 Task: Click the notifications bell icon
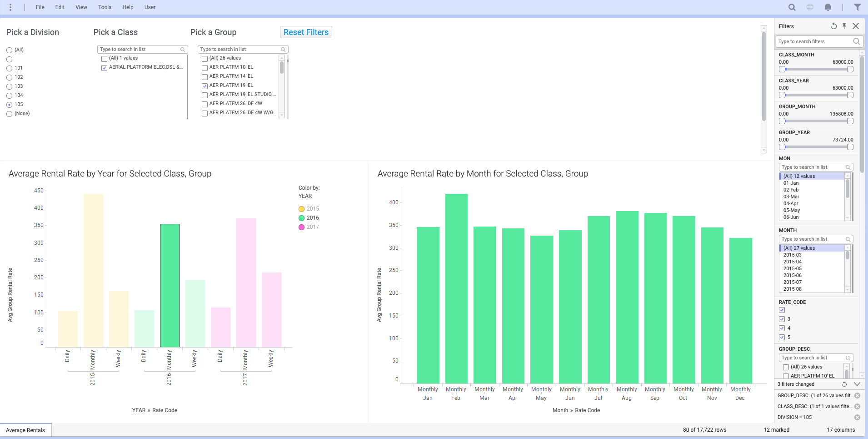pos(828,7)
